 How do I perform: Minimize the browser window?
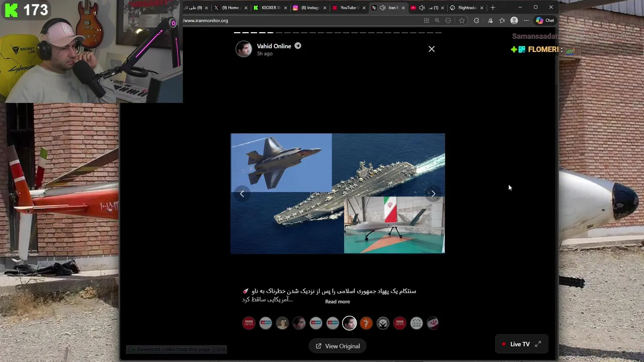click(x=520, y=8)
